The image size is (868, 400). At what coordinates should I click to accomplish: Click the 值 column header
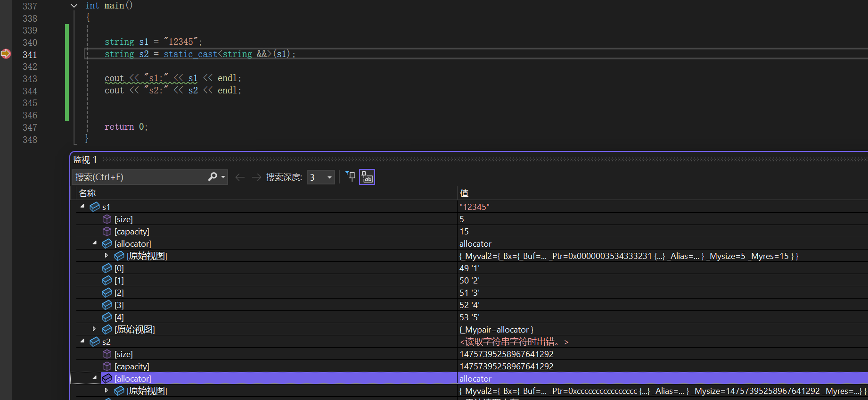464,193
